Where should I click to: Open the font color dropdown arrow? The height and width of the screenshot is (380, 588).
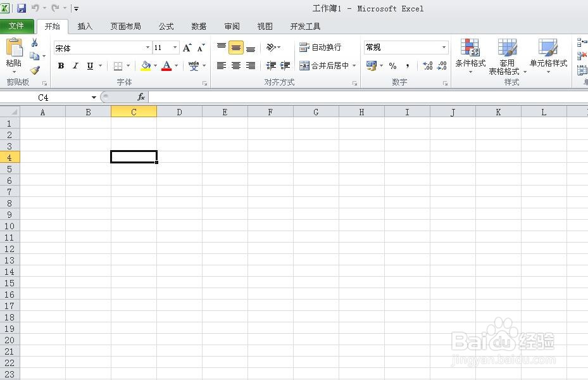pyautogui.click(x=176, y=66)
